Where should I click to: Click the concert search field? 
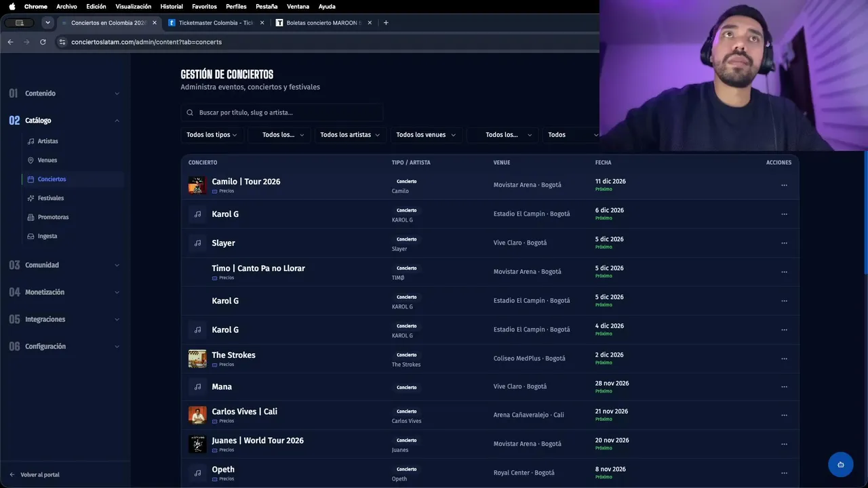pos(282,113)
